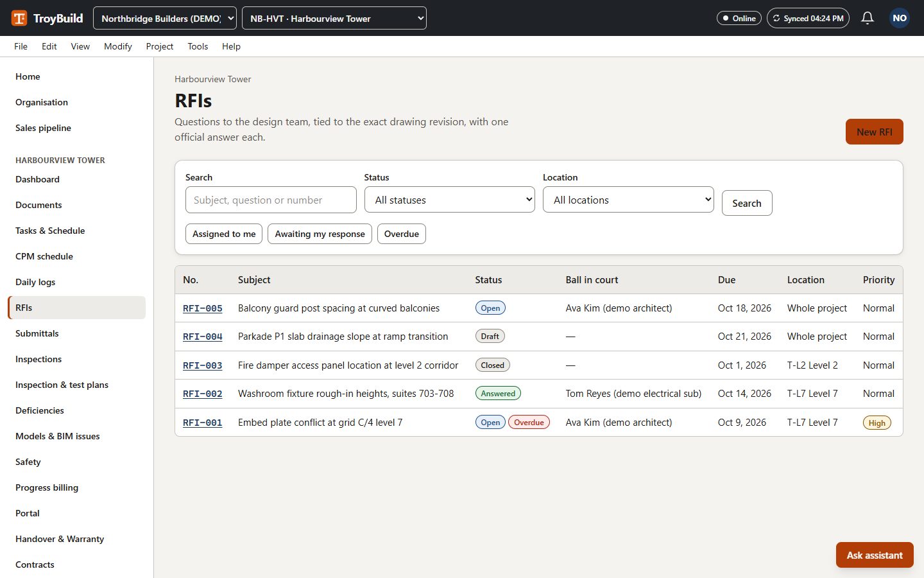This screenshot has width=924, height=578.
Task: Click the Due column header
Action: coord(726,280)
